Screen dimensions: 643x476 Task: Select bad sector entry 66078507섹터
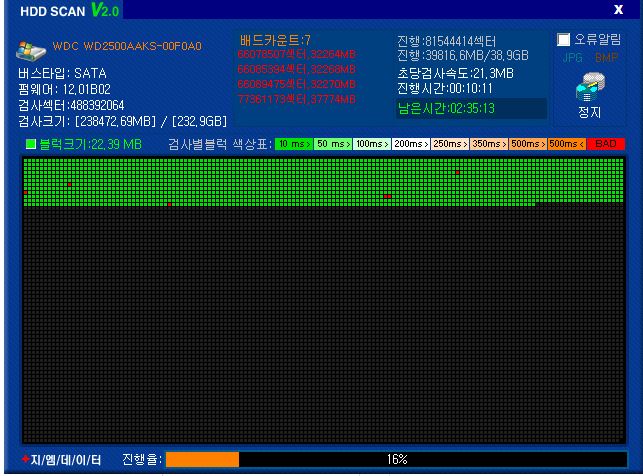click(x=297, y=54)
